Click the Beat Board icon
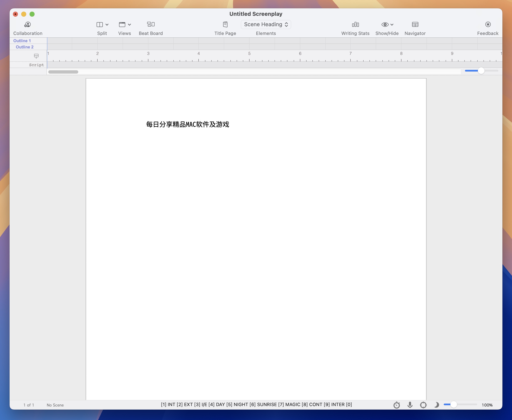512x420 pixels. pos(151,25)
